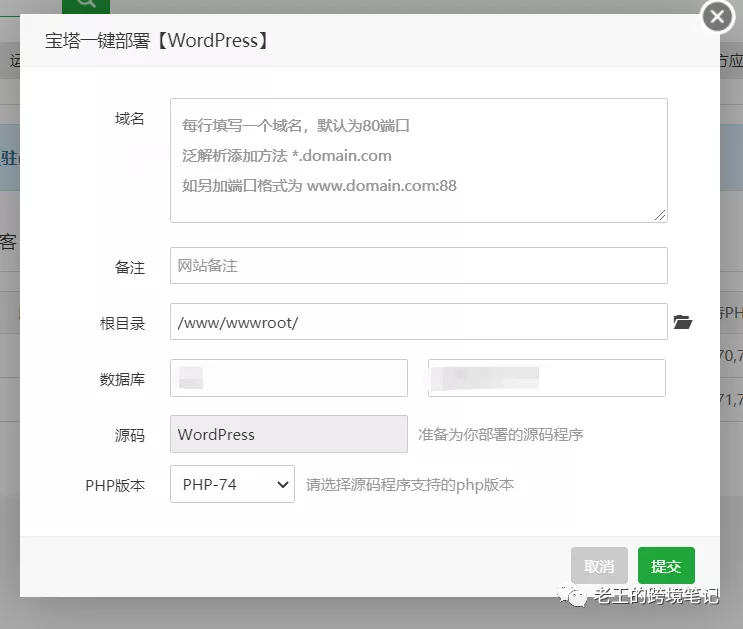Focus the 域名 domain textarea

point(418,159)
